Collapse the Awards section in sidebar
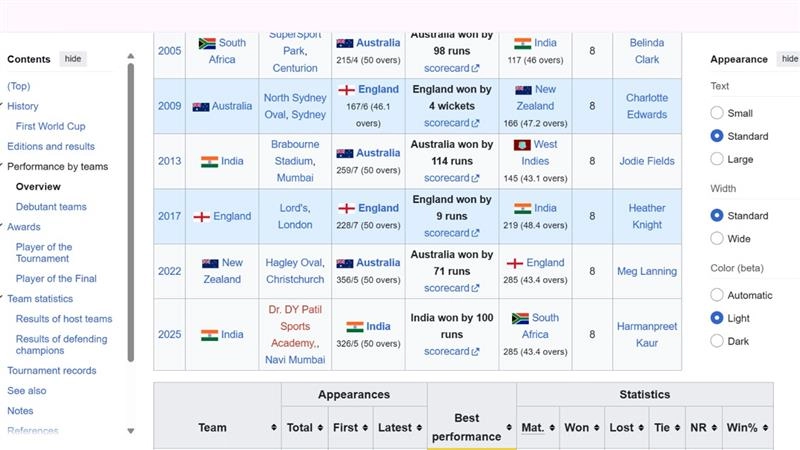This screenshot has height=450, width=800. (4, 227)
